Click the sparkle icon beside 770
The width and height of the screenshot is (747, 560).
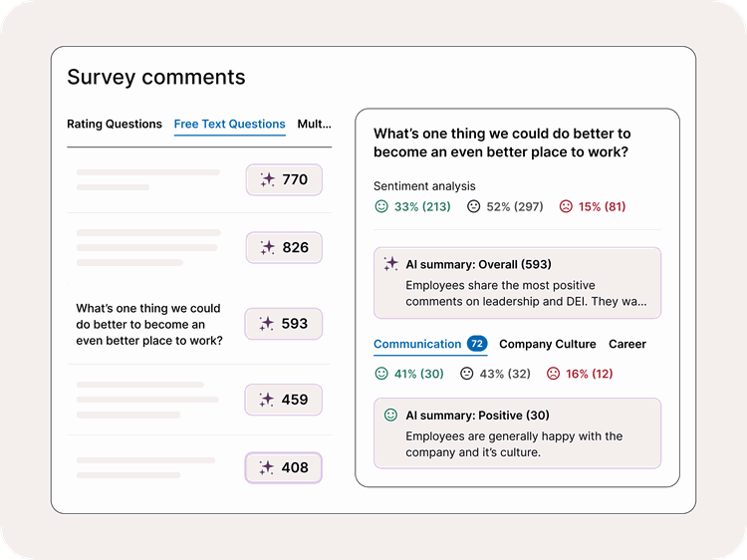[267, 180]
